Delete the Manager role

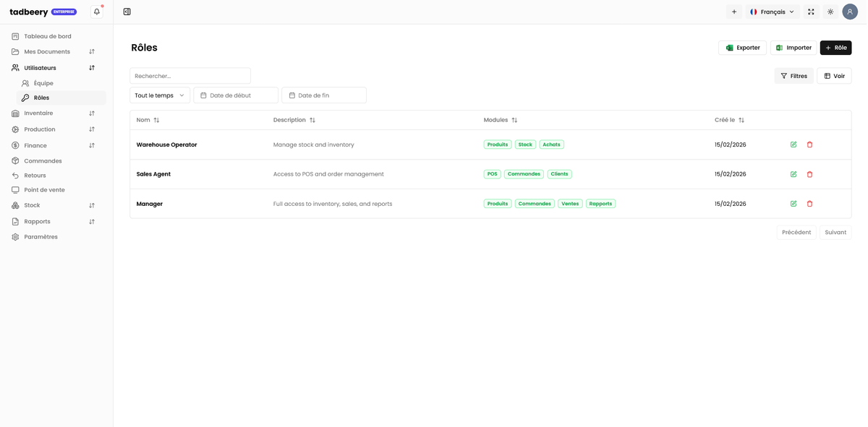tap(809, 204)
